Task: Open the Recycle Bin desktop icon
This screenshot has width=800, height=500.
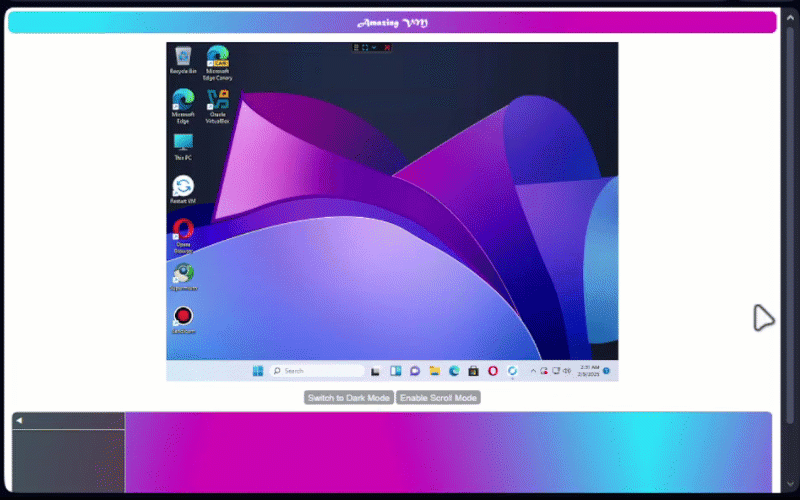Action: [x=183, y=57]
